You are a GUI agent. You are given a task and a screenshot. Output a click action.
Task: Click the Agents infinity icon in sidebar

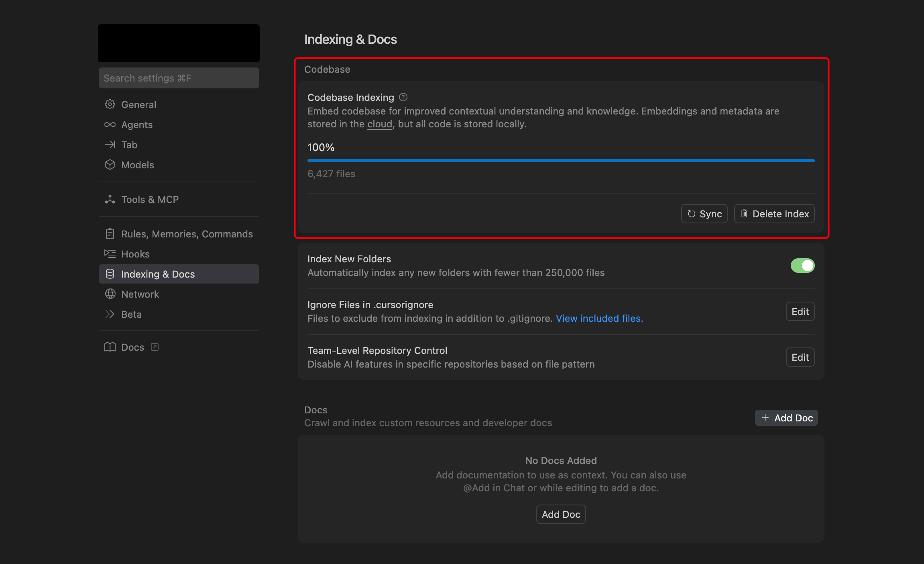pyautogui.click(x=110, y=125)
